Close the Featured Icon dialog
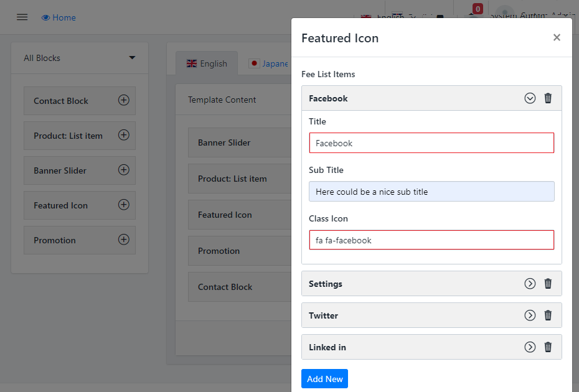 click(557, 37)
